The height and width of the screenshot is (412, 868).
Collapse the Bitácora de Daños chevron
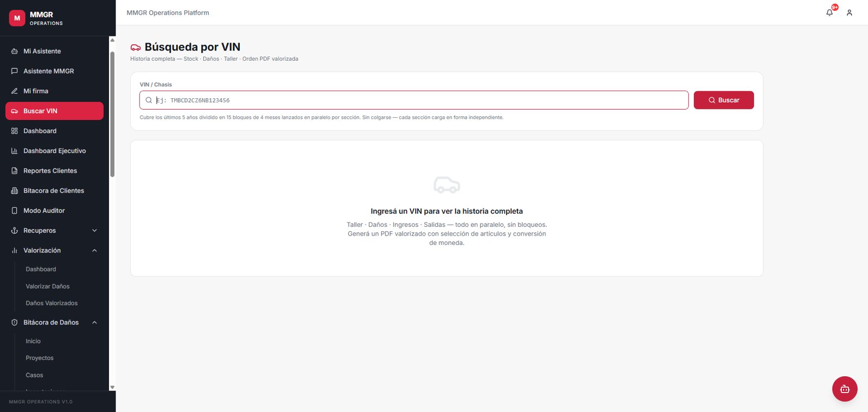94,322
